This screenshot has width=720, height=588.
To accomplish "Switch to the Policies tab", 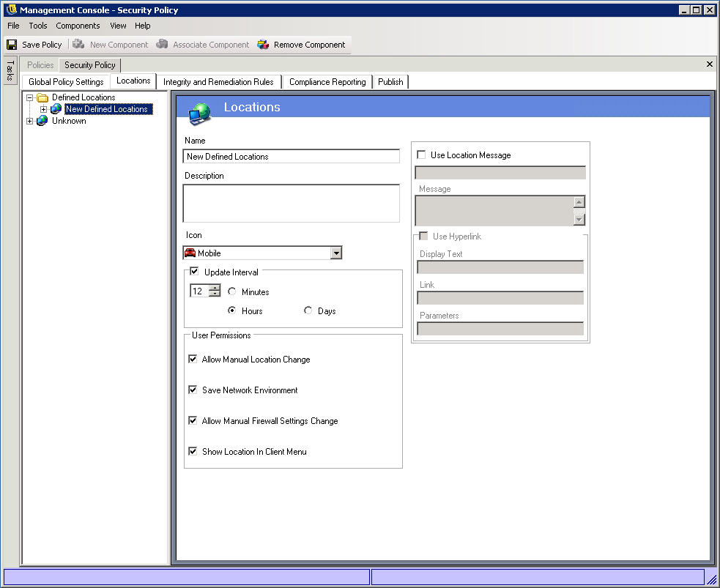I will [40, 65].
